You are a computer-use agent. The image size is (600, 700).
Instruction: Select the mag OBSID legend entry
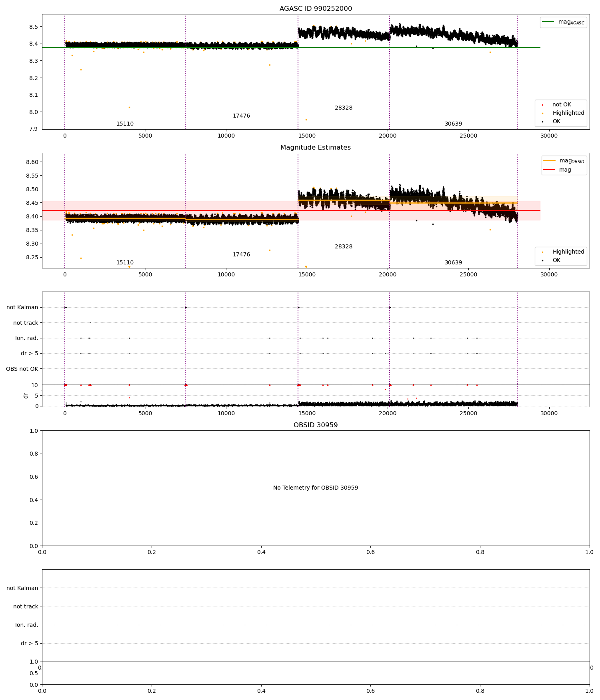coord(564,161)
